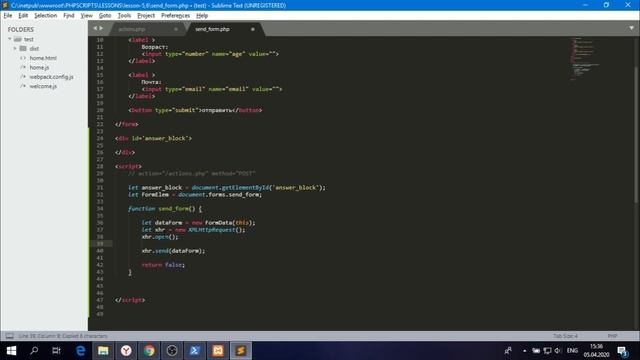Open home.js in the sidebar
This screenshot has width=640, height=360.
(x=39, y=67)
